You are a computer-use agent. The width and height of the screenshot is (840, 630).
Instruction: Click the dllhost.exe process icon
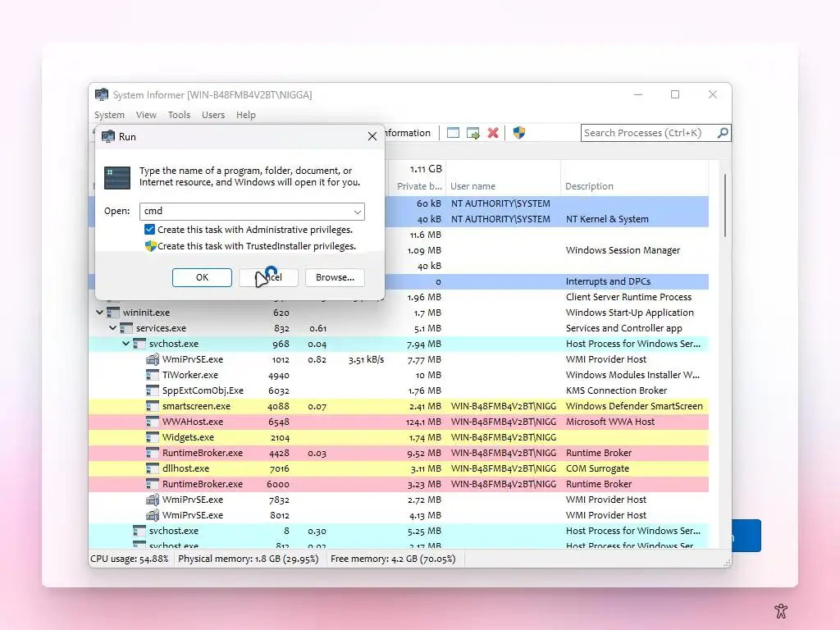(153, 468)
